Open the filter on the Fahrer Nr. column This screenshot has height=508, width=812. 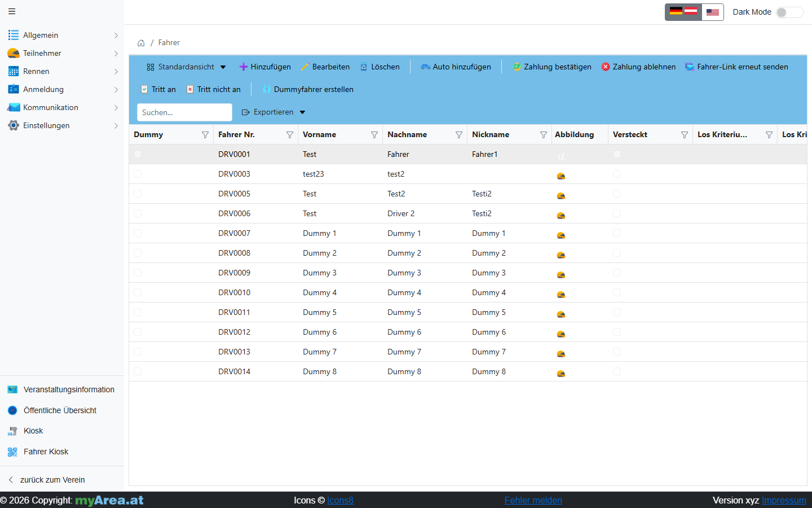coord(290,135)
